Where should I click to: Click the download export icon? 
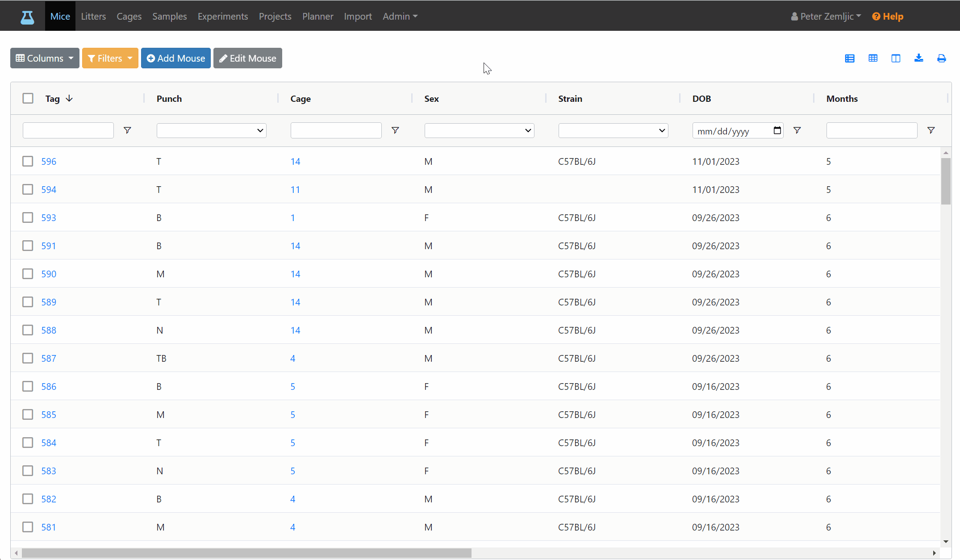[x=918, y=58]
